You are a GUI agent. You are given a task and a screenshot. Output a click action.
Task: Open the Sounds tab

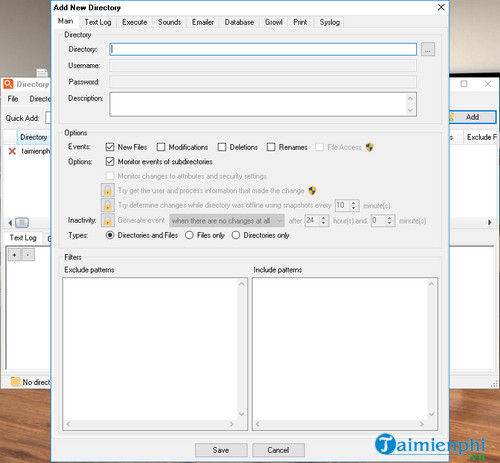169,22
